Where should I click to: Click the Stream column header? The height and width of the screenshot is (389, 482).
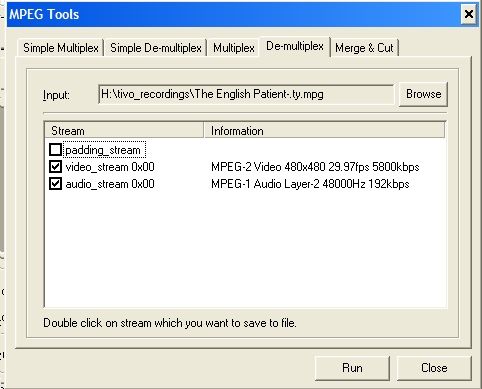point(124,130)
